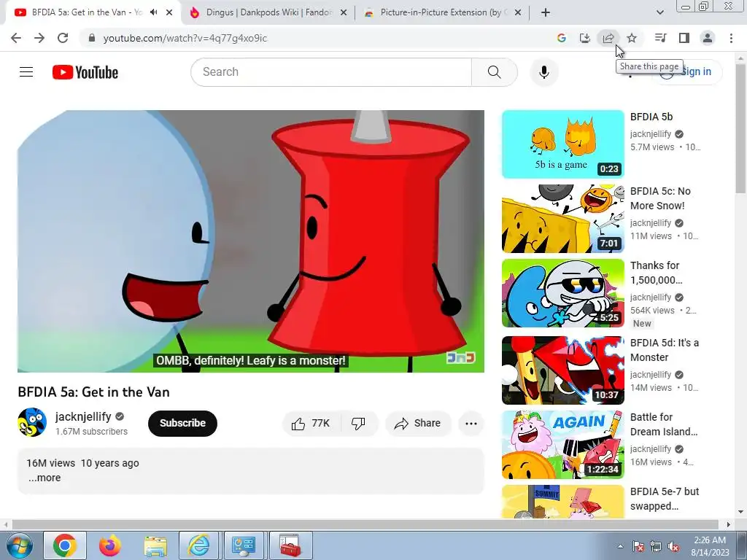This screenshot has height=560, width=747.
Task: Reload the current page
Action: [x=63, y=38]
